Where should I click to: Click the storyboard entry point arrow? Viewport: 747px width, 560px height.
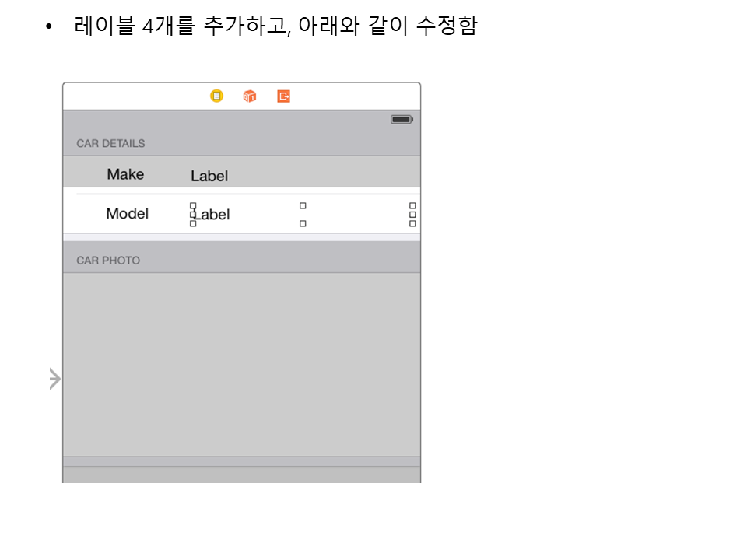(54, 379)
